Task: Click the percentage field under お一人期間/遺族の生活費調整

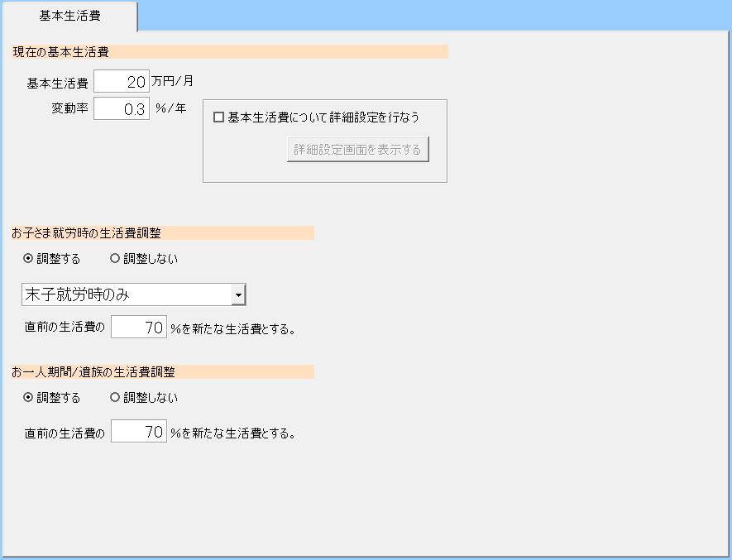Action: pos(139,432)
